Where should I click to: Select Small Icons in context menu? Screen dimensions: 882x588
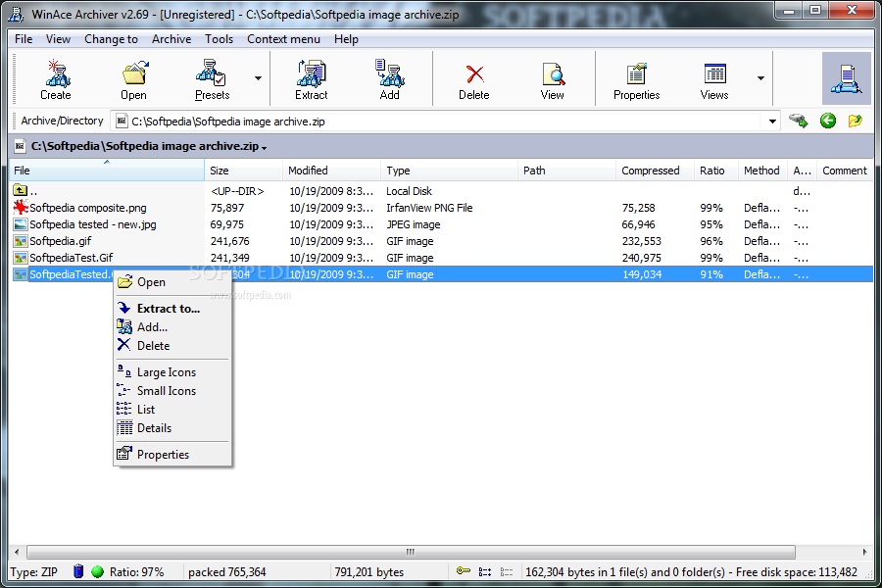click(x=172, y=390)
